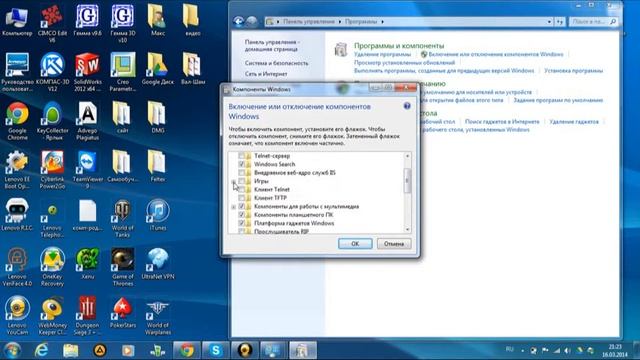Click Поиск гаджетов в Интернете link

(x=502, y=122)
